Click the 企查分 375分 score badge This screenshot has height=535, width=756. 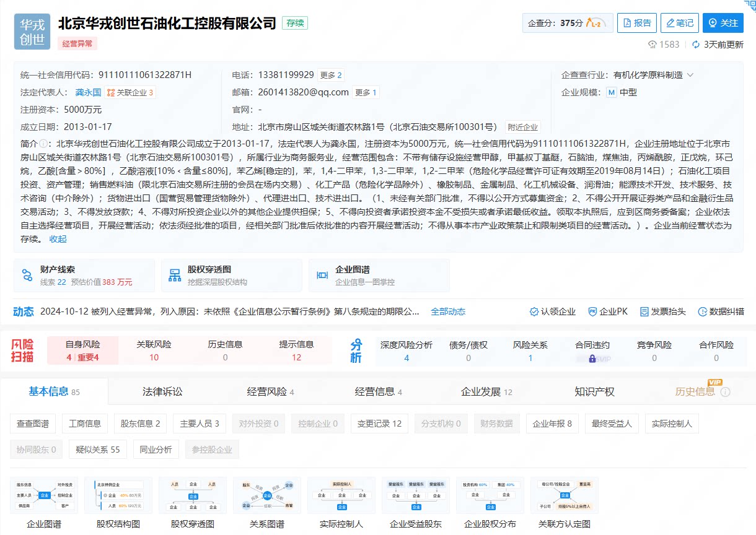568,23
